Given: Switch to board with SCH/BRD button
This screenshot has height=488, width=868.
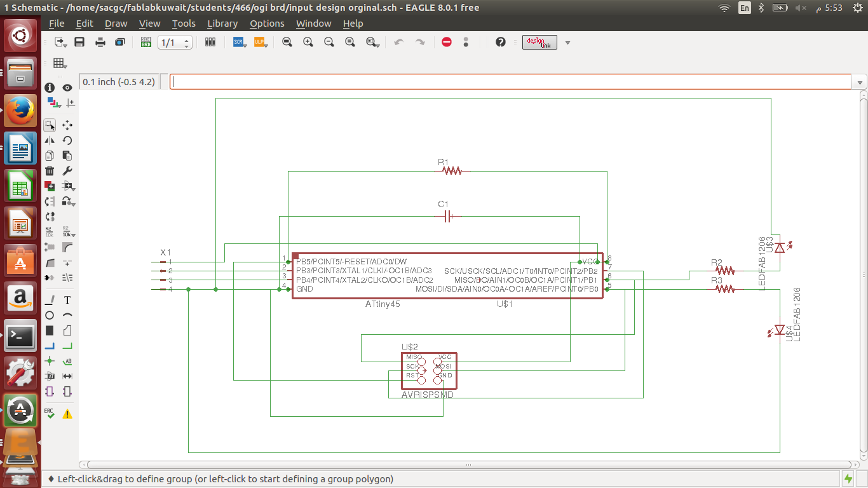Looking at the screenshot, I should [146, 42].
